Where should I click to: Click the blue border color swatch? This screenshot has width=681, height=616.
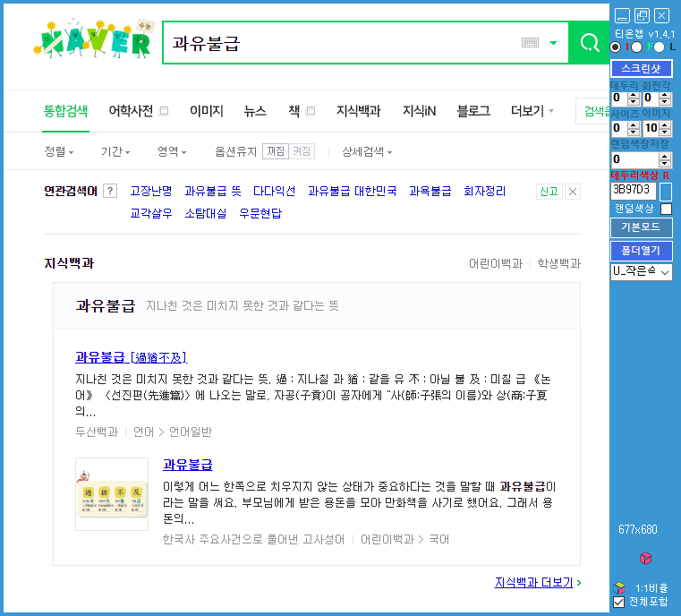[x=666, y=192]
